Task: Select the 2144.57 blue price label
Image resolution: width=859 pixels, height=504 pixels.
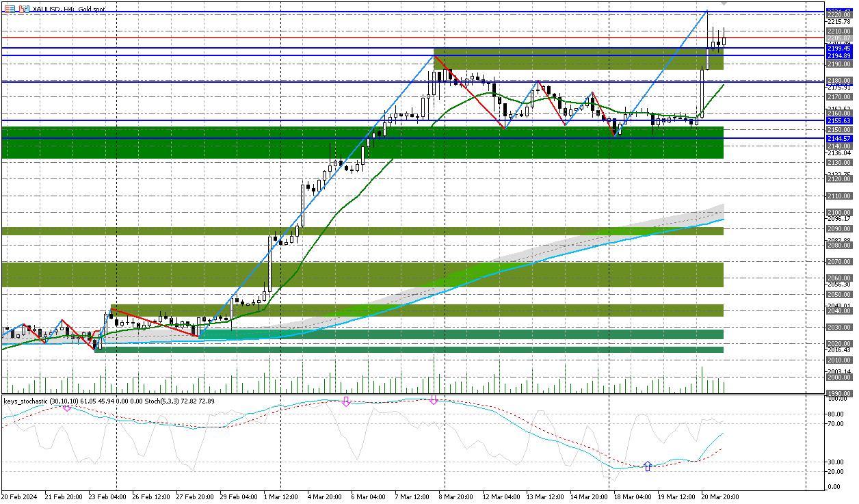Action: 838,139
